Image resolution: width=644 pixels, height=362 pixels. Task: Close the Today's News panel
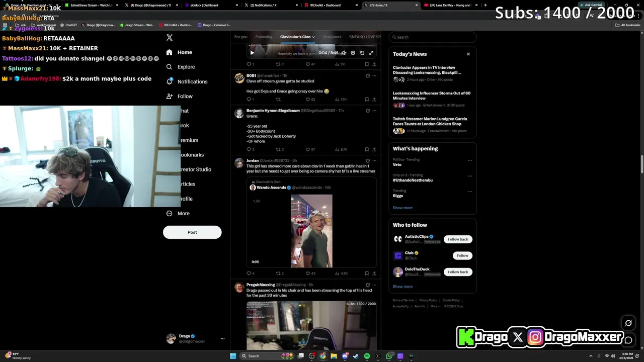tap(468, 54)
